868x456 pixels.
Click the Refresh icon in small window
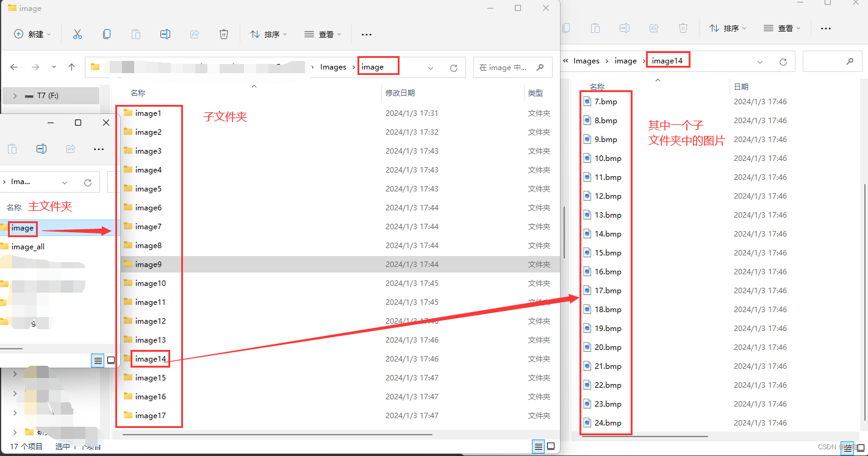click(x=88, y=182)
